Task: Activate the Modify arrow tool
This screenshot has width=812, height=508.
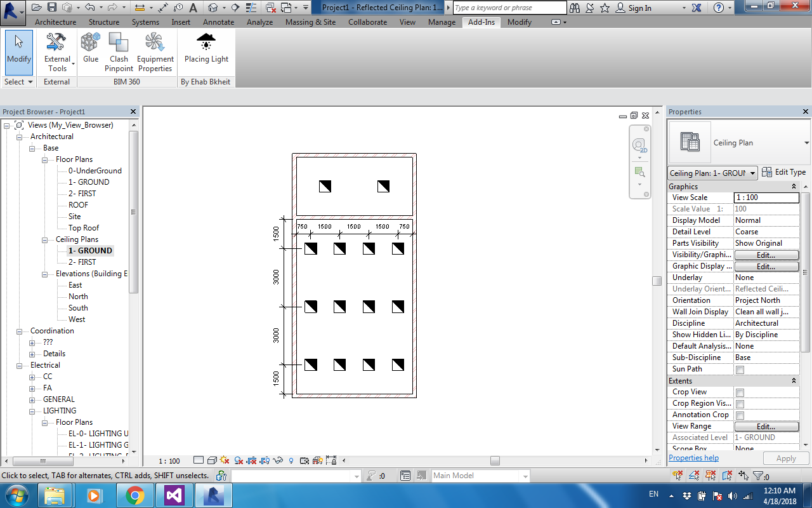Action: (19, 52)
